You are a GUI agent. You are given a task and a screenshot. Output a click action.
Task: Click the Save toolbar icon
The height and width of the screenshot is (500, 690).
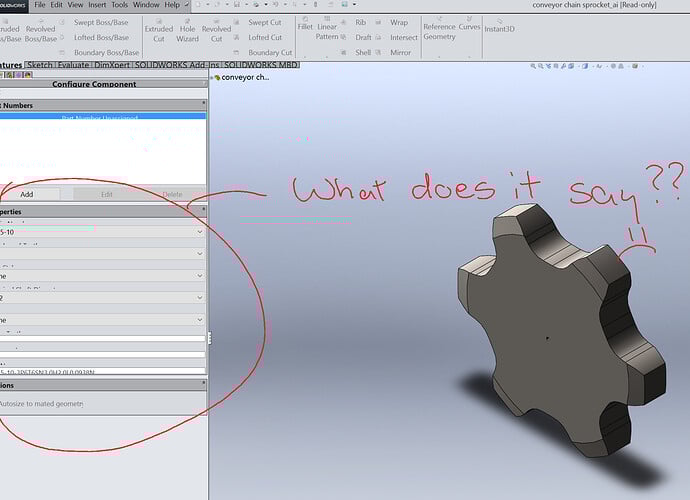(237, 5)
